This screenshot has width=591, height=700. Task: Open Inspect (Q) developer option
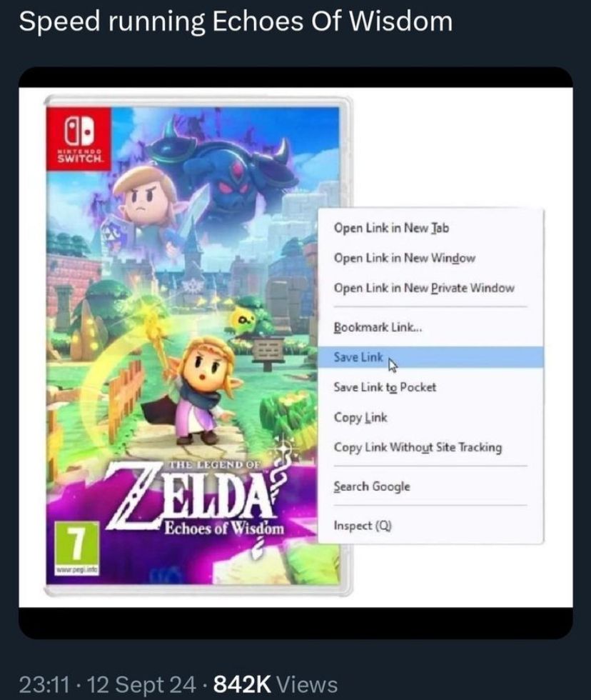click(431, 526)
